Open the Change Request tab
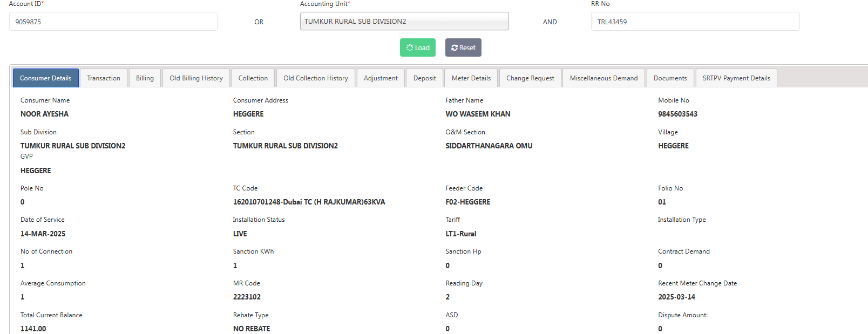Viewport: 868px width, 334px height. point(530,78)
